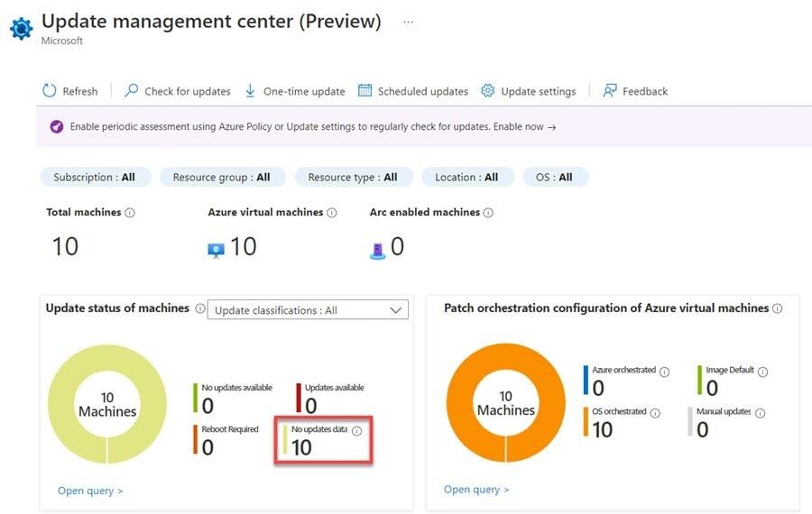Click info icon beside Update status of machines

200,308
